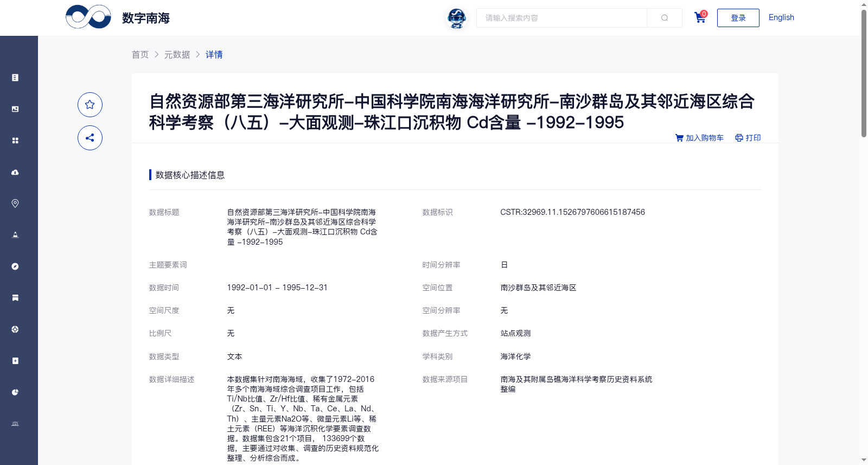Open the buoy/ship icon in sidebar

15,235
